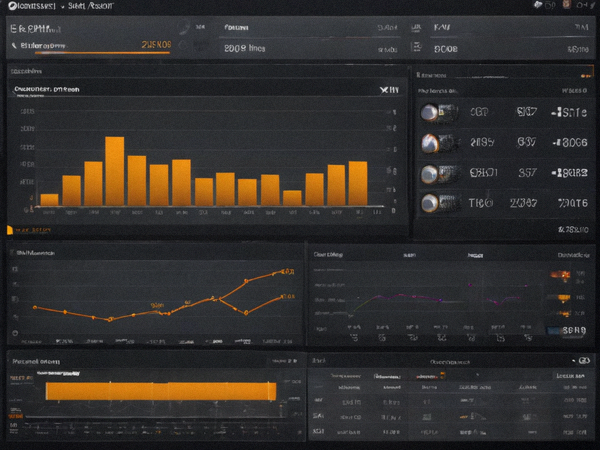Select the tallest orange bar in the bar chart

[x=114, y=171]
